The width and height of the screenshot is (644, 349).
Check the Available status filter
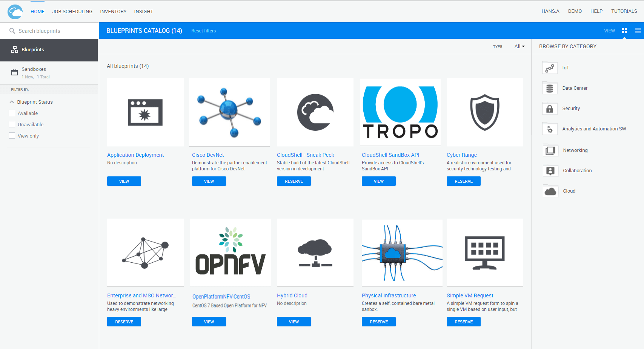12,113
